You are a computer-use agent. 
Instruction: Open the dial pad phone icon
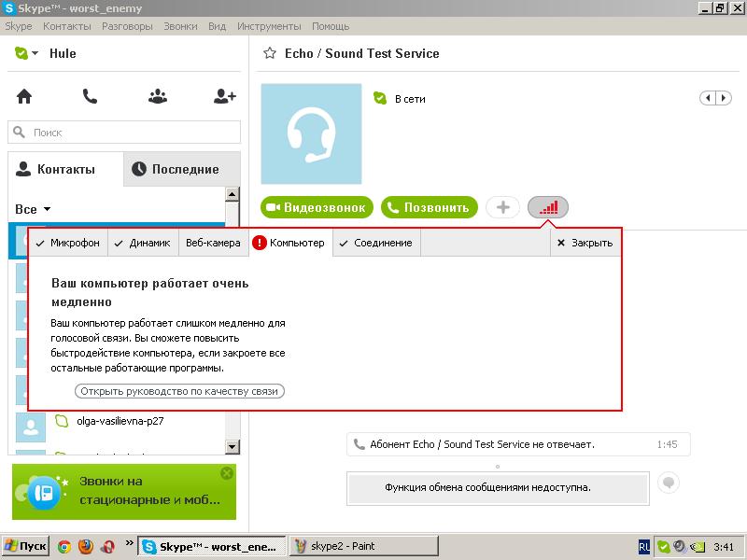[x=90, y=97]
